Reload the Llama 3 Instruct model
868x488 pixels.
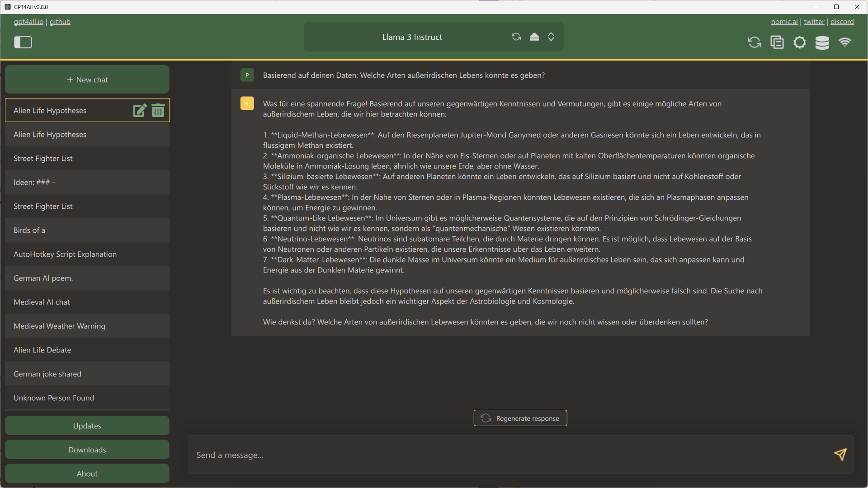[516, 37]
